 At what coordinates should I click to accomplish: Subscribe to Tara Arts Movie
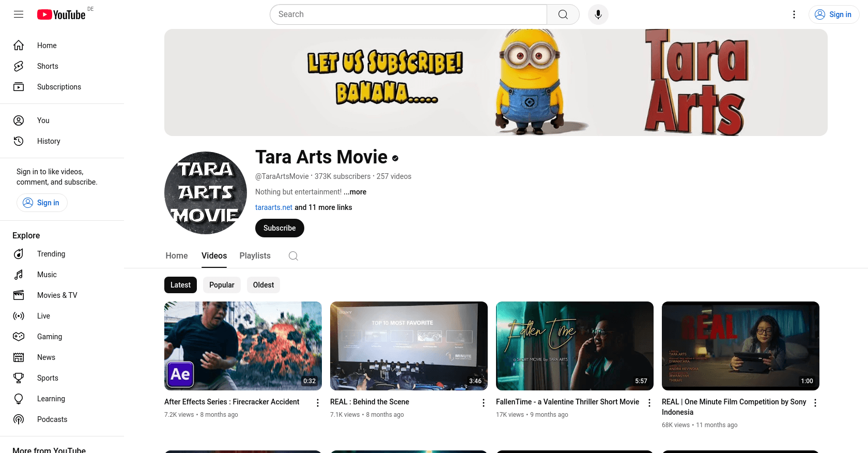280,228
